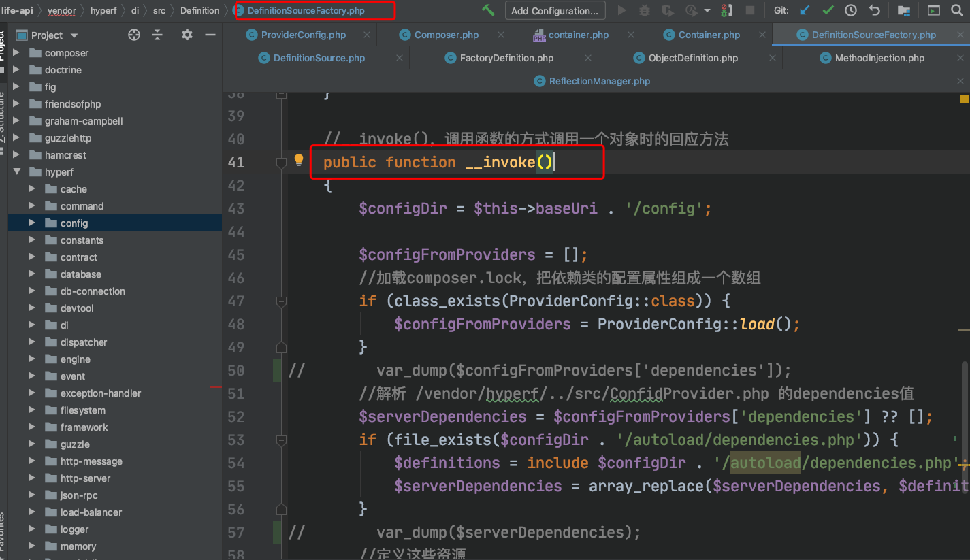Expand the config folder arrow
970x560 pixels.
(32, 223)
